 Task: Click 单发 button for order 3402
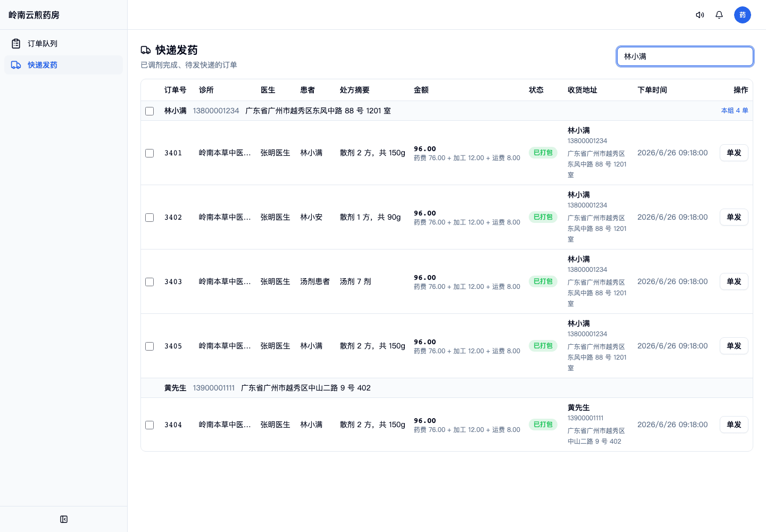point(734,217)
